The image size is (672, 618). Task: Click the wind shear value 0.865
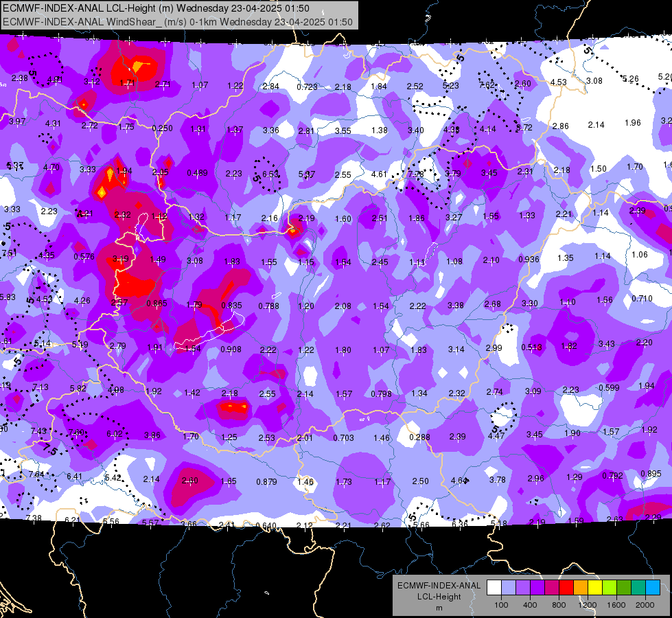(157, 304)
